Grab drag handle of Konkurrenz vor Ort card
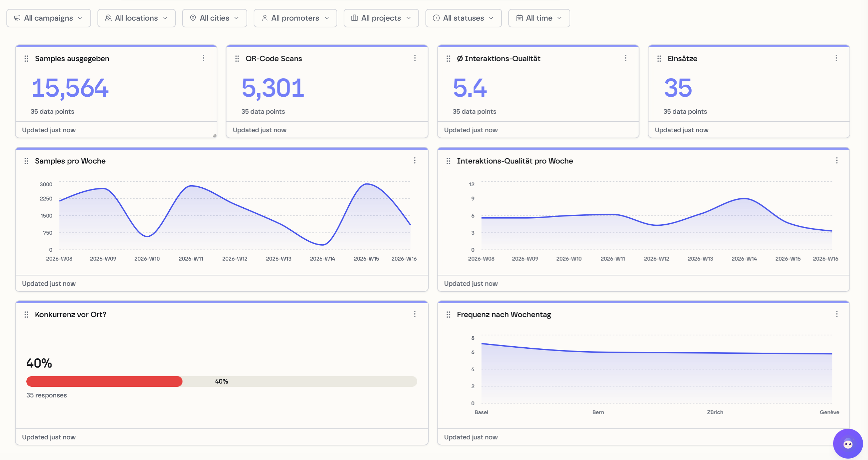The width and height of the screenshot is (868, 460). pos(26,315)
